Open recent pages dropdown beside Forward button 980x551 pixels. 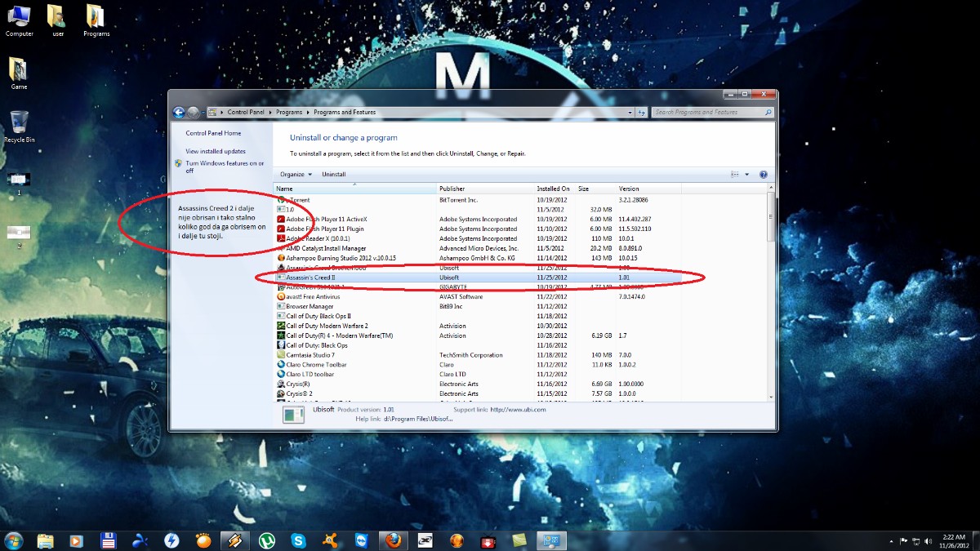[x=203, y=113]
